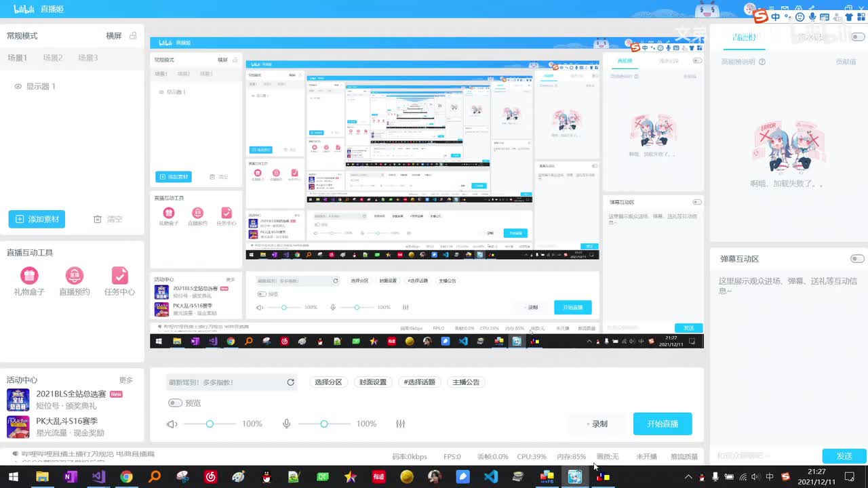Open File Explorer from the taskbar
Screen dimensions: 868x488
tap(42, 476)
